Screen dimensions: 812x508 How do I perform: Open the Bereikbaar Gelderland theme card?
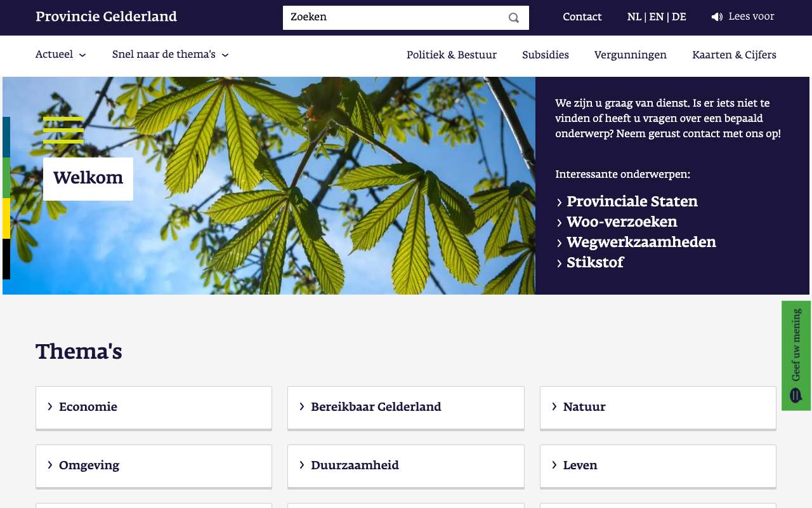coord(406,408)
